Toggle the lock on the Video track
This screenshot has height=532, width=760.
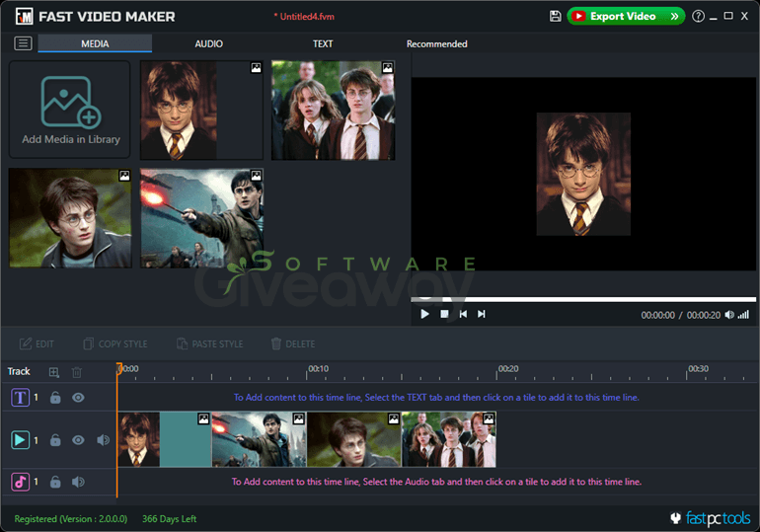tap(55, 440)
